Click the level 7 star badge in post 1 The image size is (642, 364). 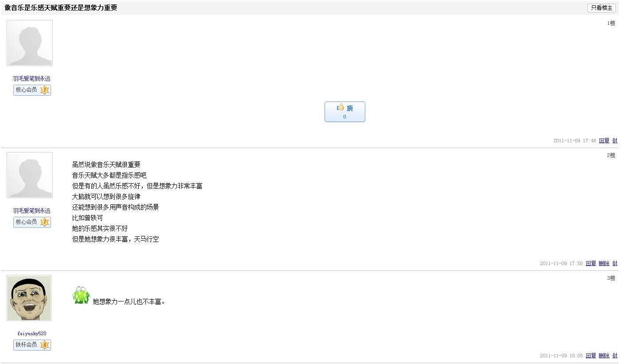click(44, 90)
